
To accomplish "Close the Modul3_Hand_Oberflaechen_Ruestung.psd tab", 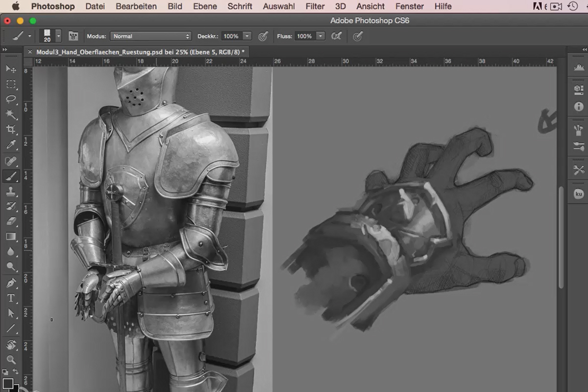I will coord(30,51).
